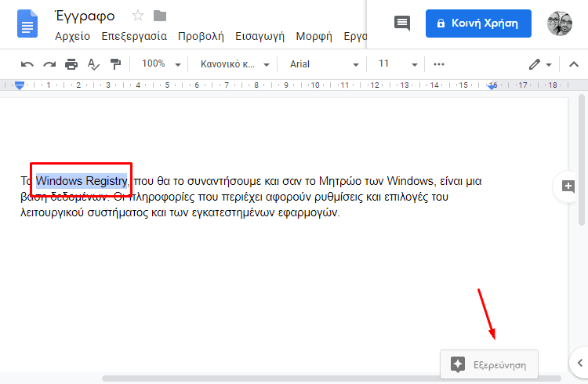Open the font size 11 dropdown
The width and height of the screenshot is (588, 384).
tap(397, 64)
